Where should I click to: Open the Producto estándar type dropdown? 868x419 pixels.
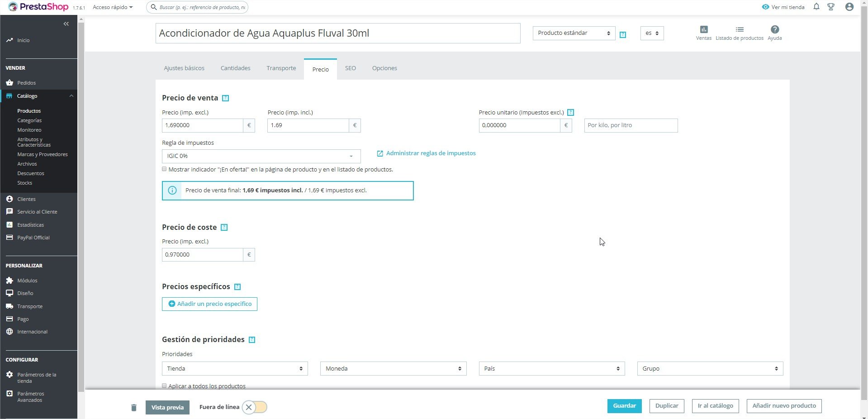pos(574,33)
